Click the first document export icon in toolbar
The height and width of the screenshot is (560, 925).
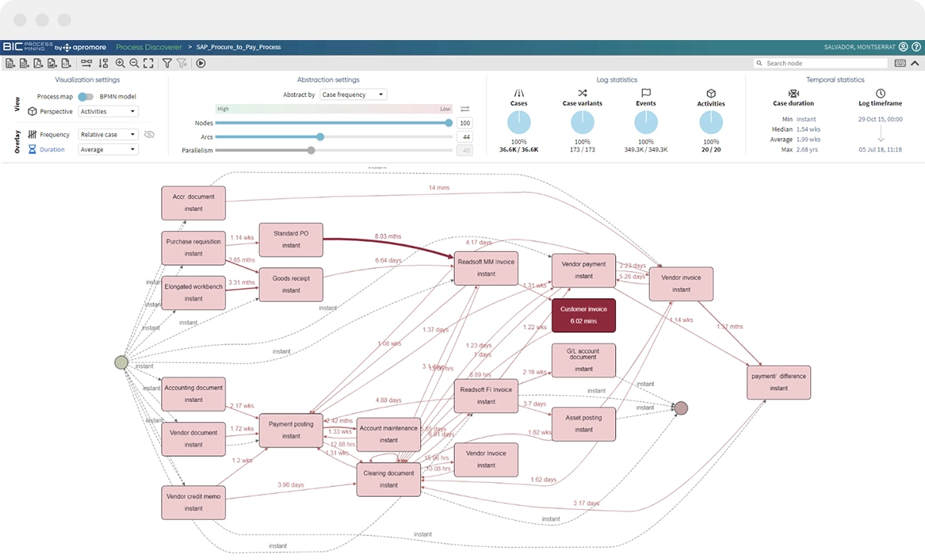click(10, 63)
